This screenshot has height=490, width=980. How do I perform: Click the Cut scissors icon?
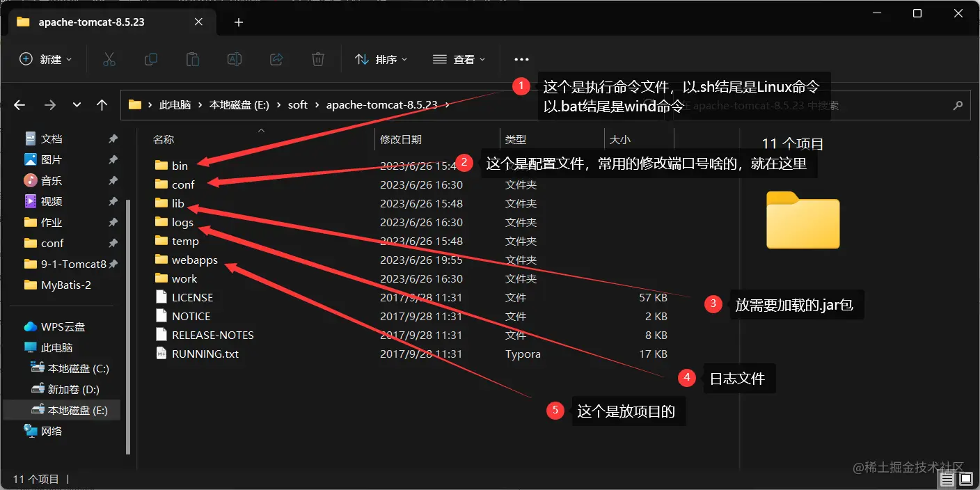tap(109, 59)
